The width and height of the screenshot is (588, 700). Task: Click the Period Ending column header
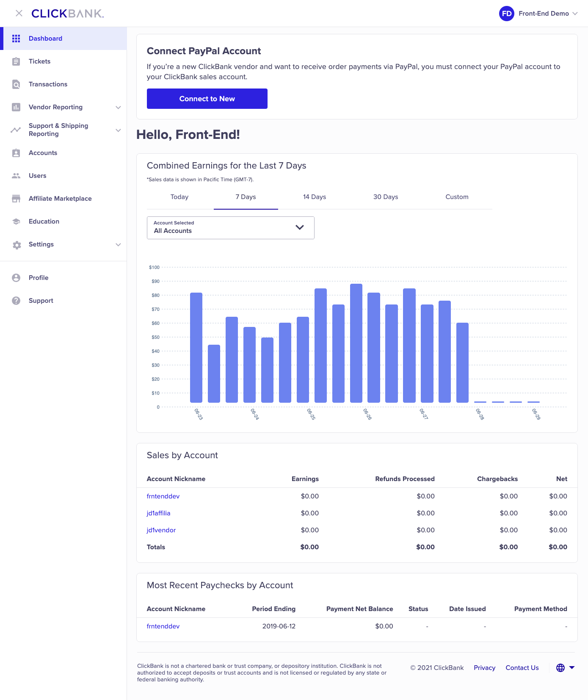(x=273, y=609)
